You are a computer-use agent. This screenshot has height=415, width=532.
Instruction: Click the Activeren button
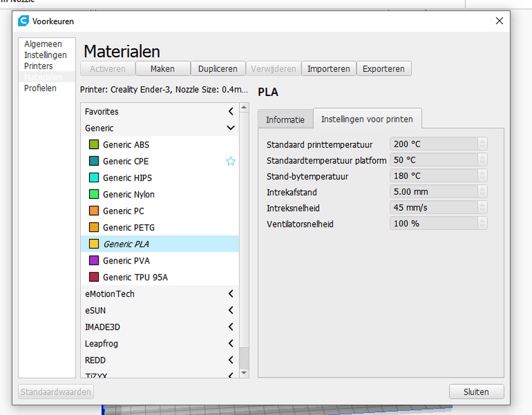(x=108, y=68)
